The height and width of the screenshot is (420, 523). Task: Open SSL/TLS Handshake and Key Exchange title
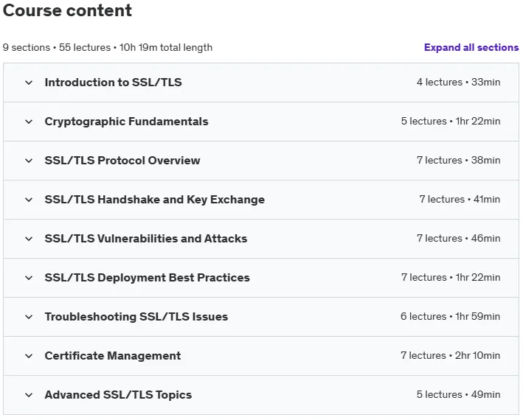pos(155,200)
